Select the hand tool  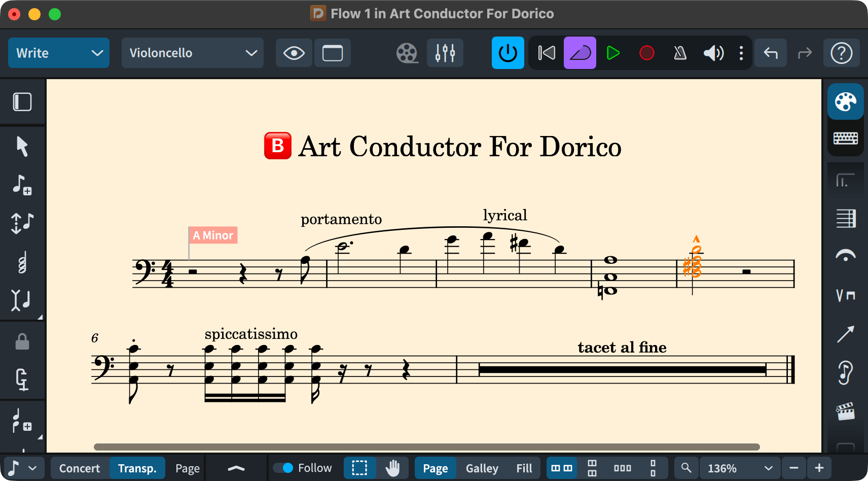click(392, 468)
